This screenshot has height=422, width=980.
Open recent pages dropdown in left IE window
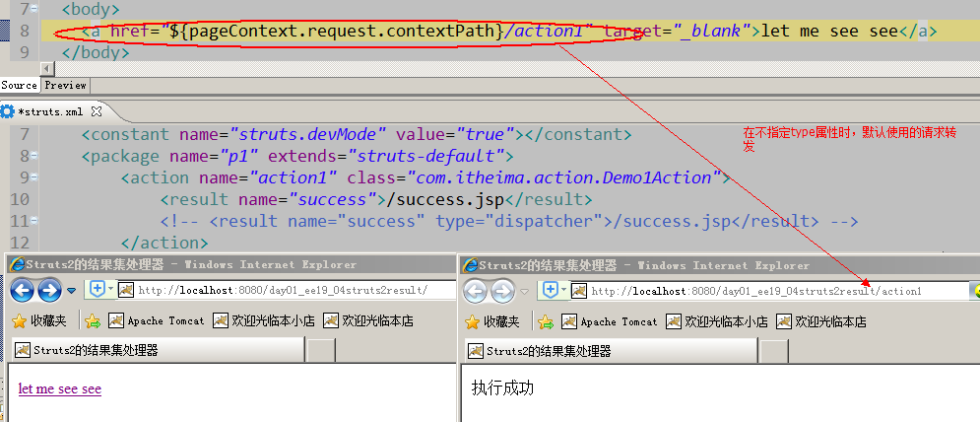(71, 291)
